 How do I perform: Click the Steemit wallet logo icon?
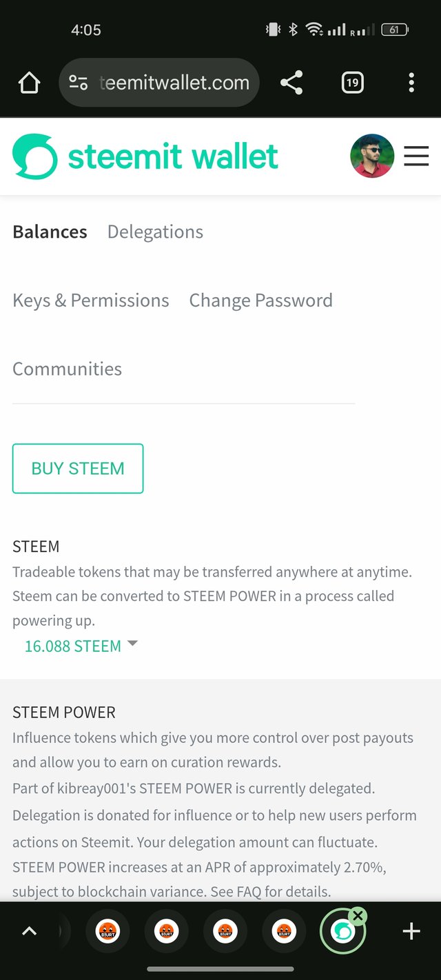pyautogui.click(x=34, y=156)
